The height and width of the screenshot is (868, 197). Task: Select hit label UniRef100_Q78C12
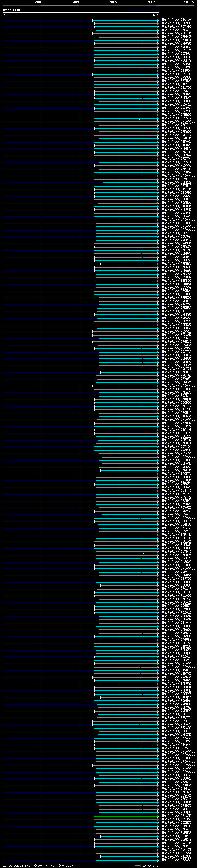pos(176,782)
